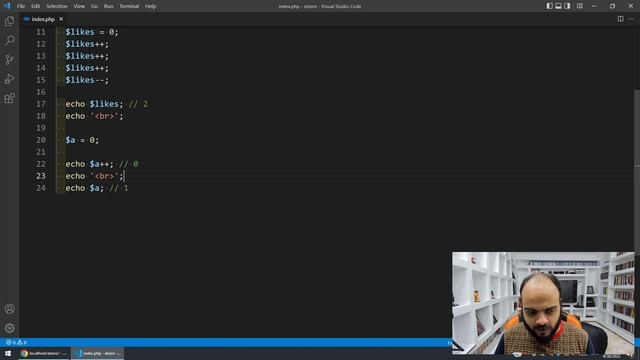Viewport: 640px width, 360px height.
Task: Switch to Chrome localhost taskbar item
Action: click(44, 353)
